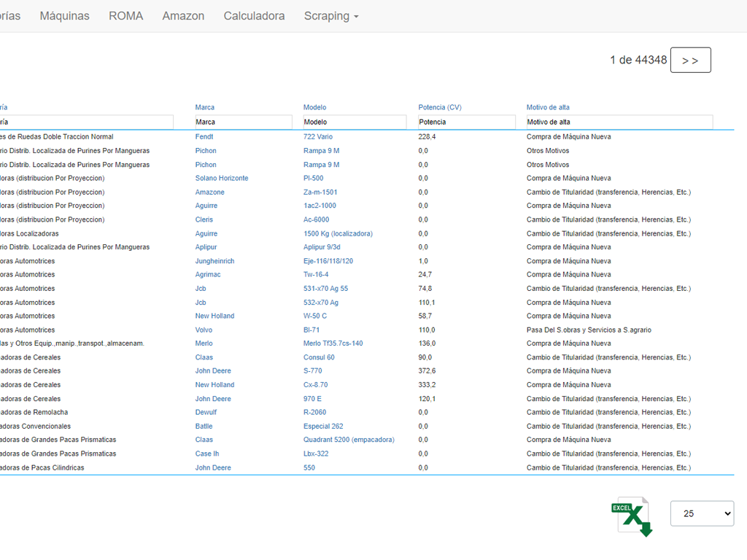This screenshot has height=560, width=747.
Task: Open the Tw-16-4 model link
Action: click(x=316, y=274)
